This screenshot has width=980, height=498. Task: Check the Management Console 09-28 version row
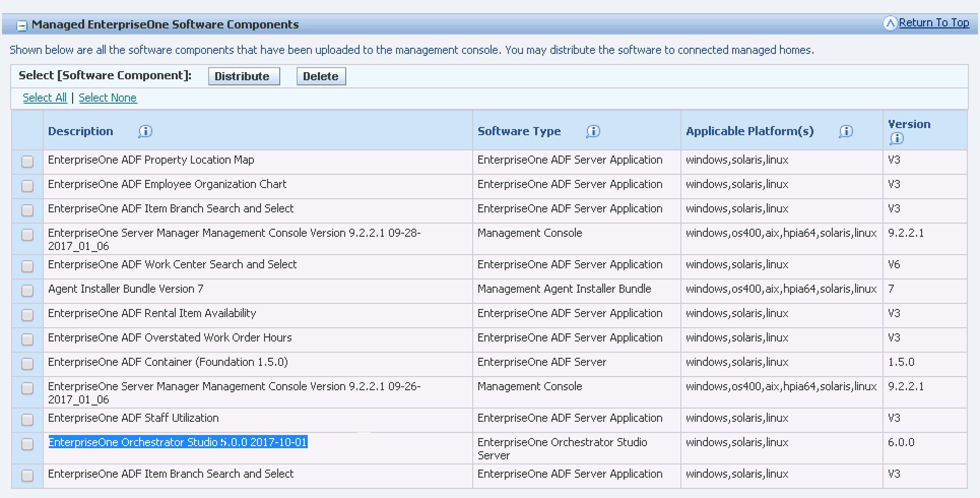[27, 235]
